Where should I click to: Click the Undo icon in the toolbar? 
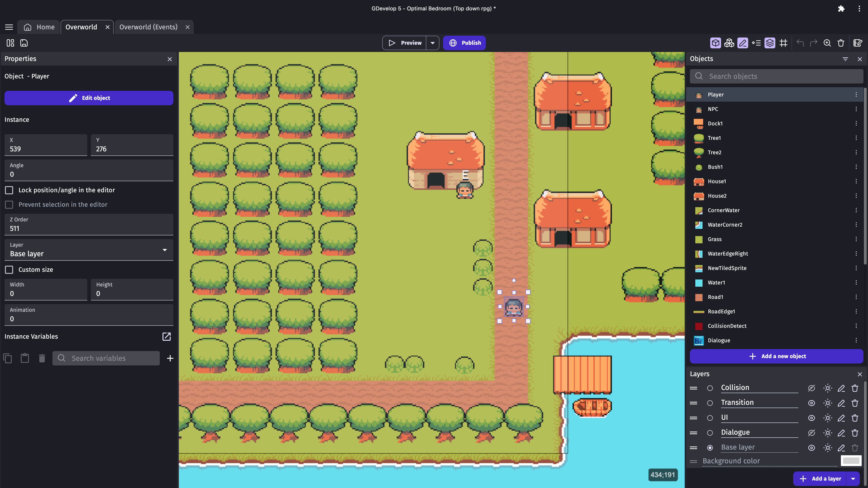pos(800,43)
